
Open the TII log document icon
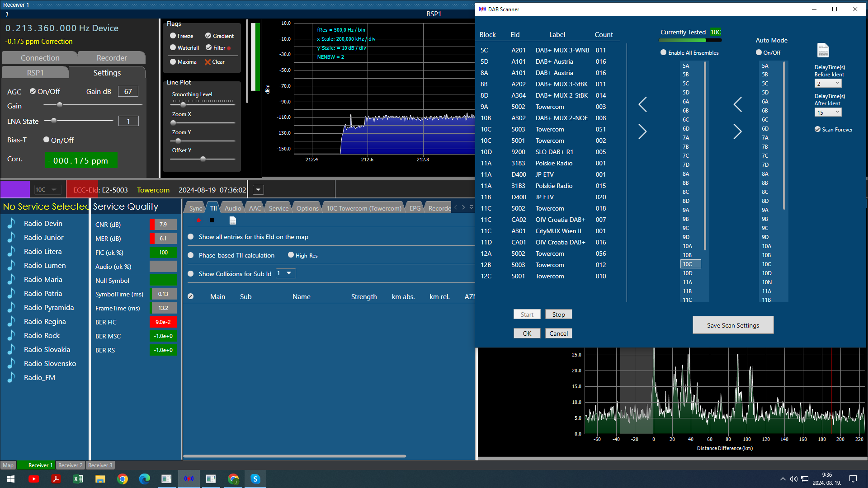pyautogui.click(x=233, y=221)
